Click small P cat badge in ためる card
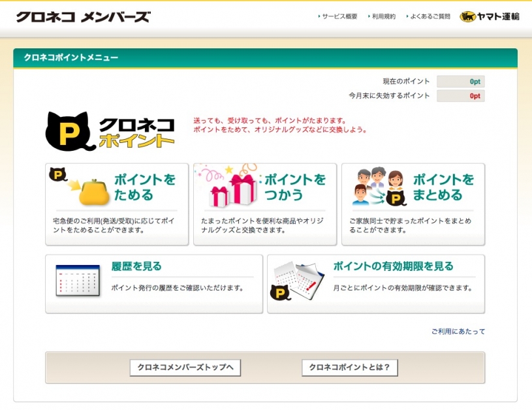 (x=58, y=174)
